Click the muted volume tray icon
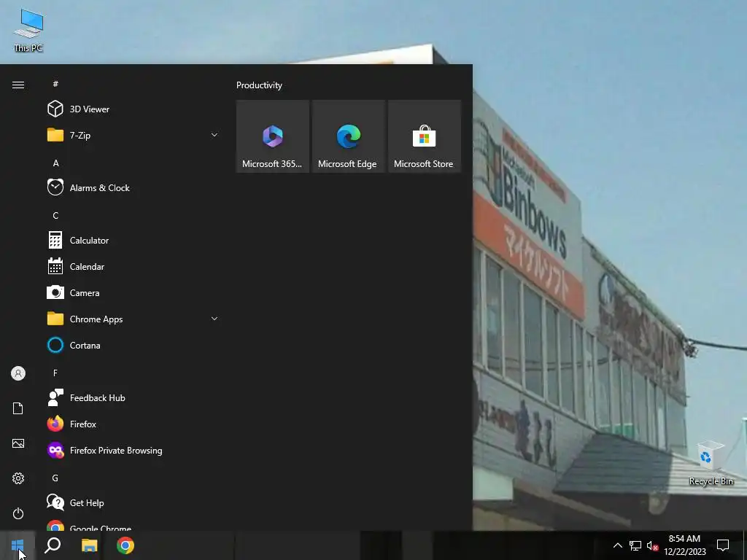Image resolution: width=747 pixels, height=560 pixels. 652,545
